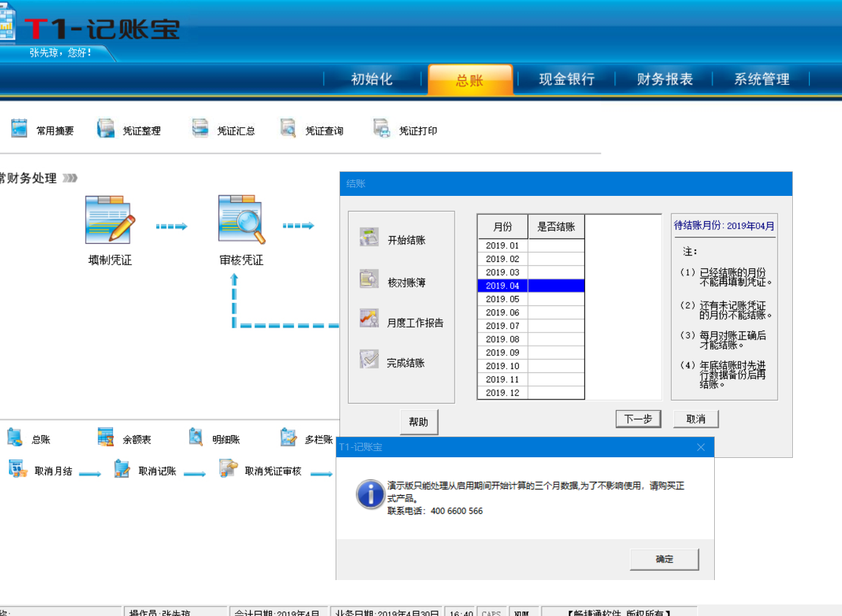842x616 pixels.
Task: Select month row 2019.01
Action: pyautogui.click(x=531, y=246)
